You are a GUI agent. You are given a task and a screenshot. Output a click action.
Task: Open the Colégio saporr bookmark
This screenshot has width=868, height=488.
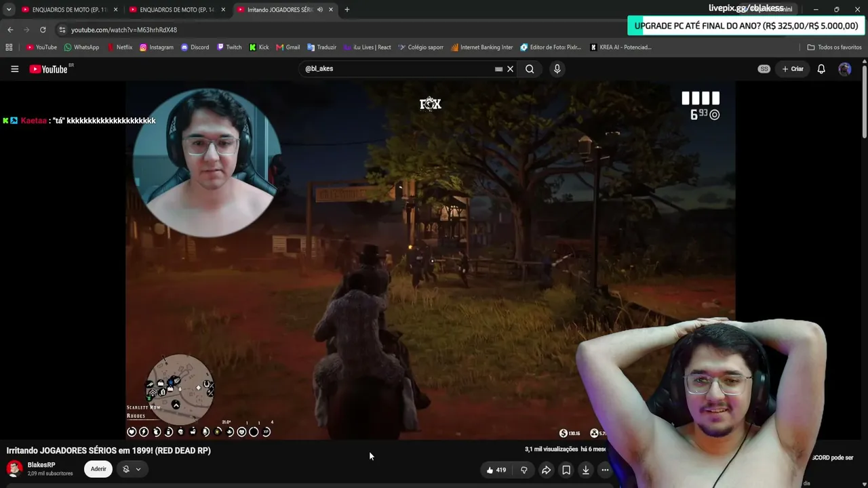pos(420,47)
